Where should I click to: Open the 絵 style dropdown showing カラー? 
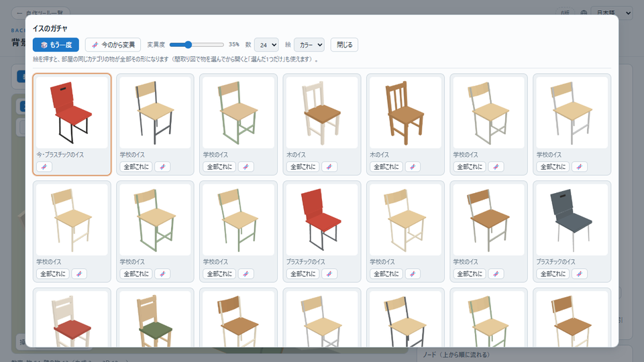(x=309, y=45)
